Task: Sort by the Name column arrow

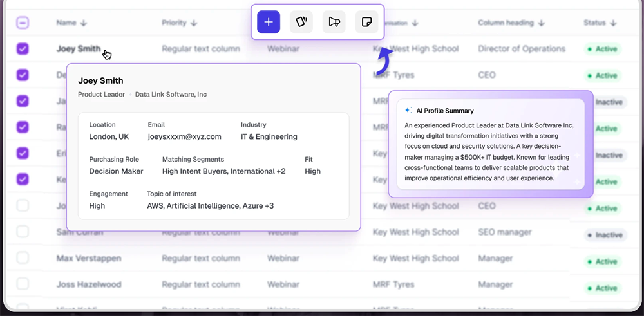Action: pyautogui.click(x=84, y=23)
